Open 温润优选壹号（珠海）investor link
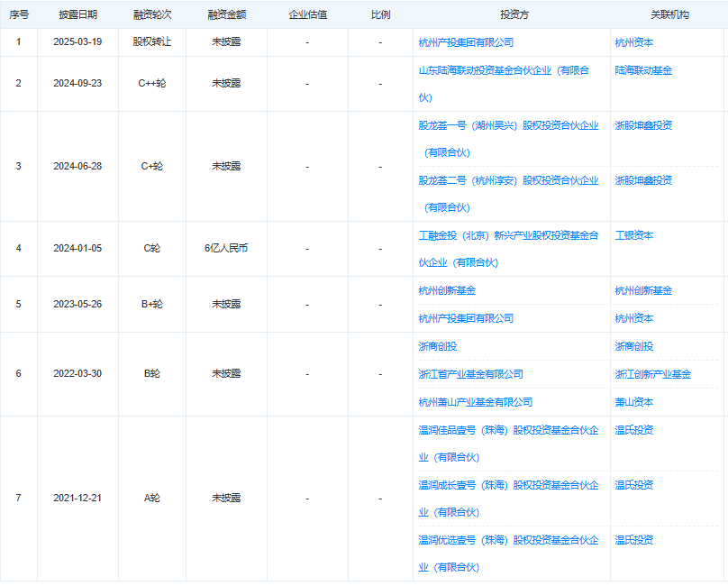Image resolution: width=728 pixels, height=586 pixels. (508, 540)
